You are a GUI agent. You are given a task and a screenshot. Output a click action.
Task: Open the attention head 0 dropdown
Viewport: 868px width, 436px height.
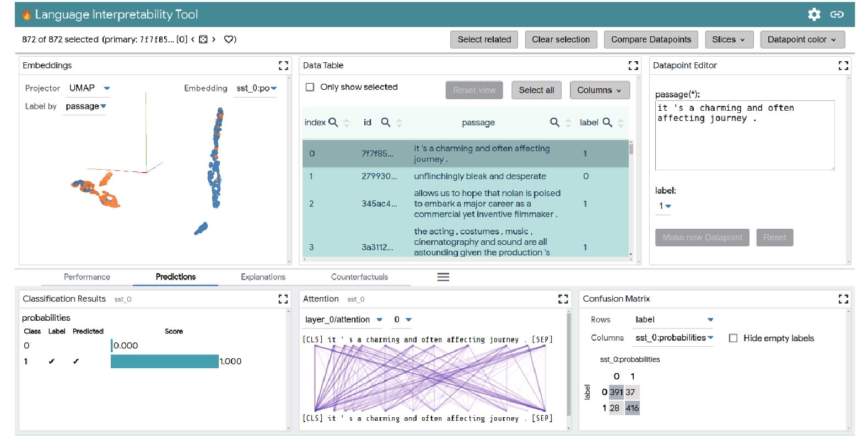pyautogui.click(x=402, y=320)
